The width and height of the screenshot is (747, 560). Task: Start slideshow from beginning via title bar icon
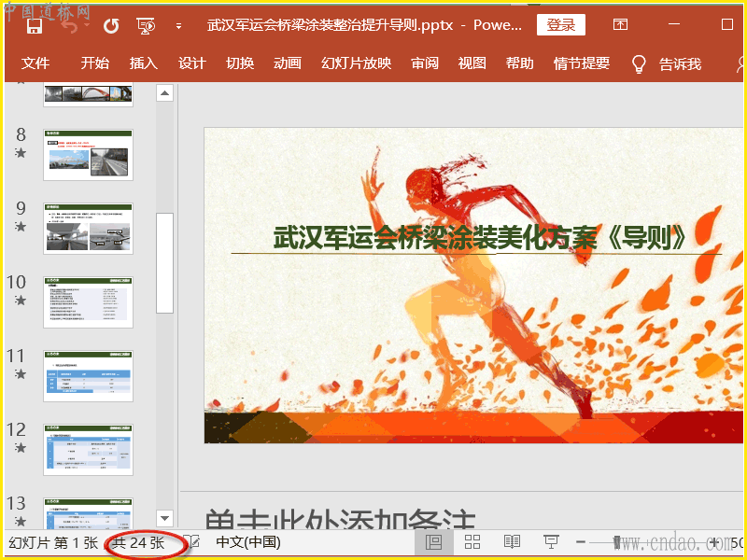coord(145,25)
